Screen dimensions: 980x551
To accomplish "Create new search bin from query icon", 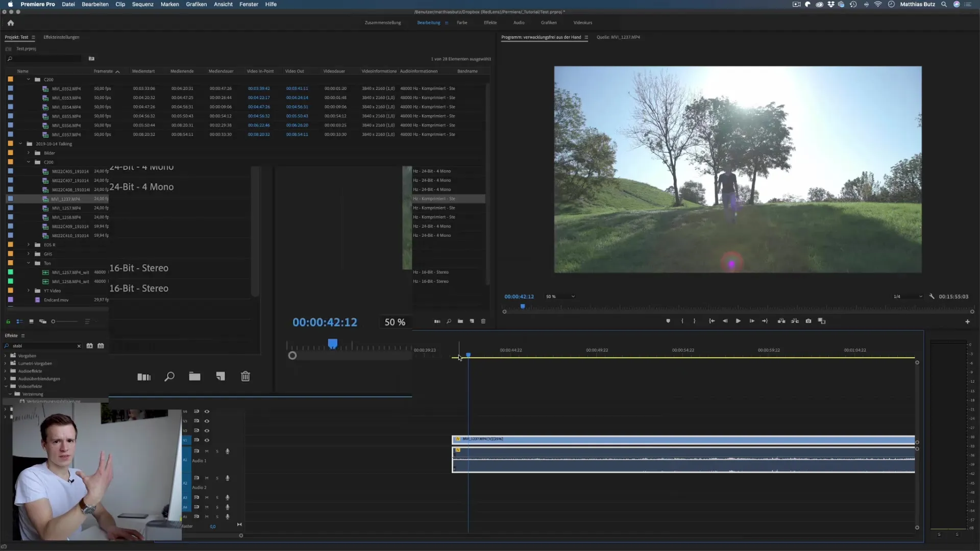I will pyautogui.click(x=91, y=59).
